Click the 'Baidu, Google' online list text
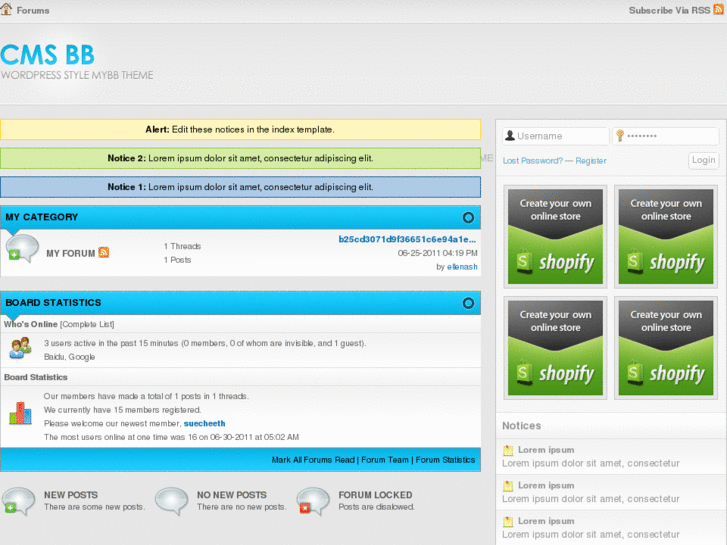This screenshot has height=545, width=727. (70, 357)
